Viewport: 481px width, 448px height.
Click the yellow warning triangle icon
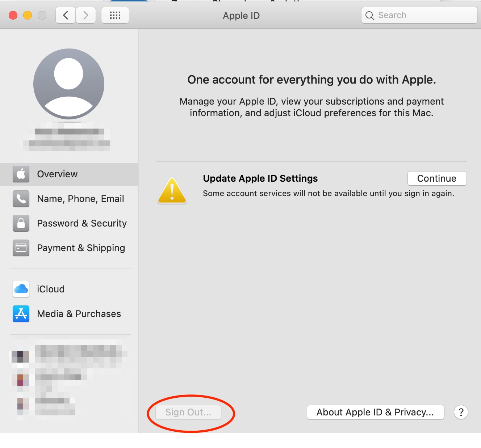click(172, 190)
